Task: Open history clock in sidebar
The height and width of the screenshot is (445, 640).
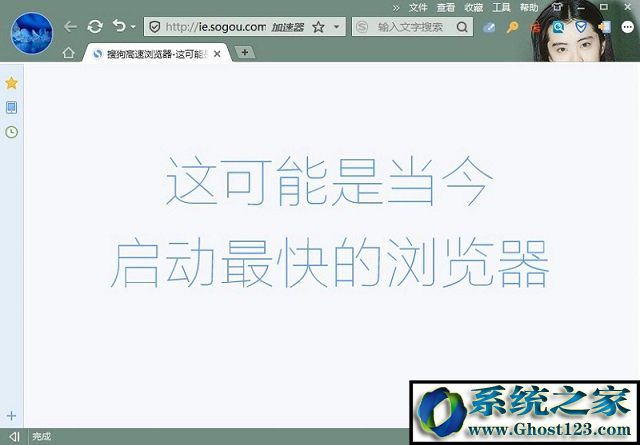Action: pos(11,132)
